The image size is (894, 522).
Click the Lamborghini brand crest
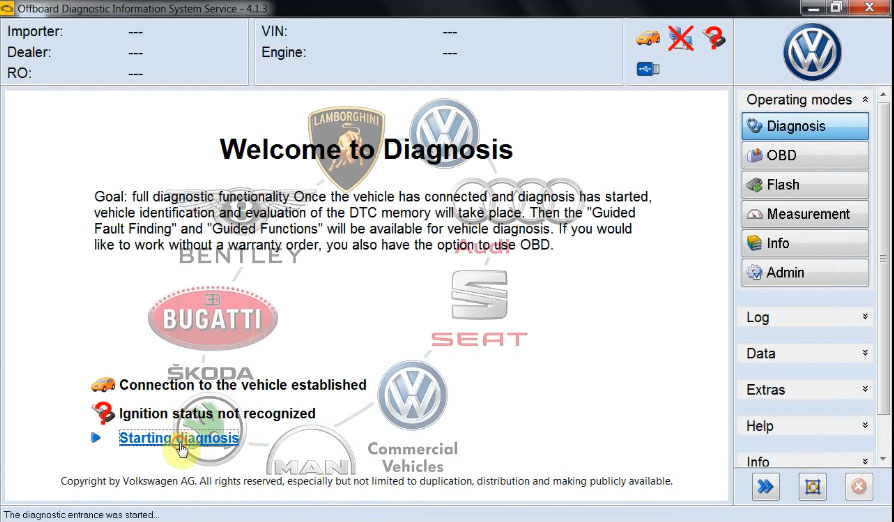click(346, 148)
